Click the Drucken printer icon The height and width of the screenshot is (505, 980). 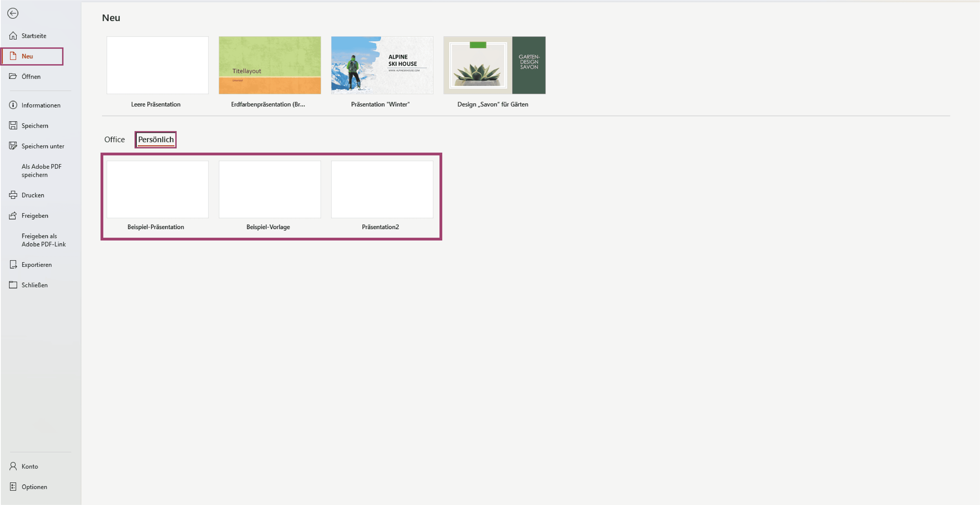coord(13,195)
